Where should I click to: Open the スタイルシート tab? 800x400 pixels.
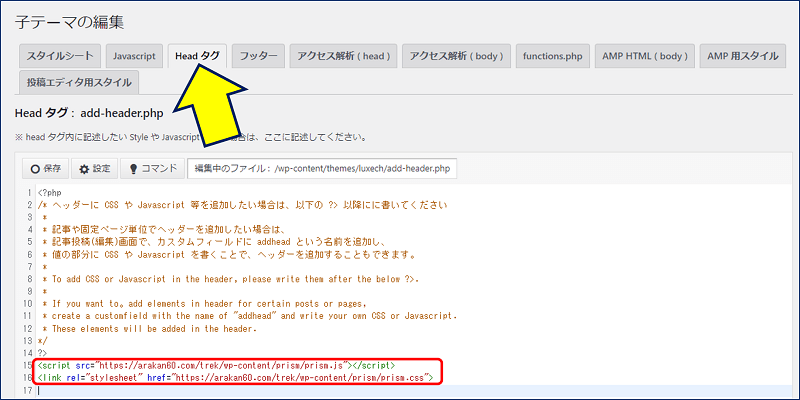[60, 56]
